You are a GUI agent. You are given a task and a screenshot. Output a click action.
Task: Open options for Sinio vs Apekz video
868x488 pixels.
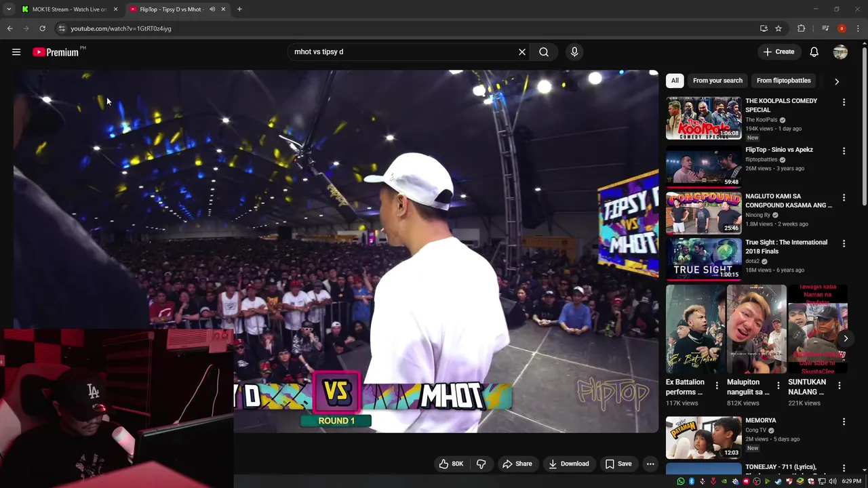844,151
